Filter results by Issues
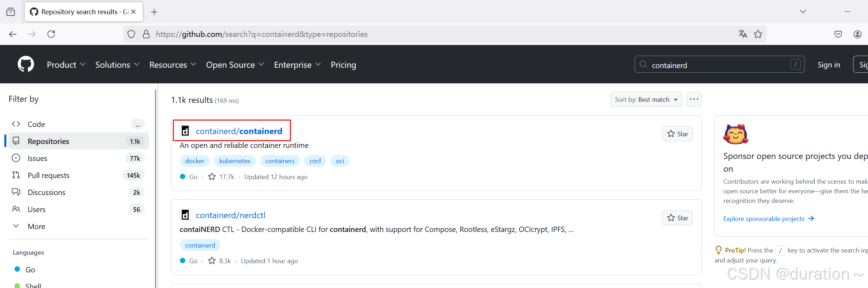Image resolution: width=868 pixels, height=288 pixels. tap(78, 158)
